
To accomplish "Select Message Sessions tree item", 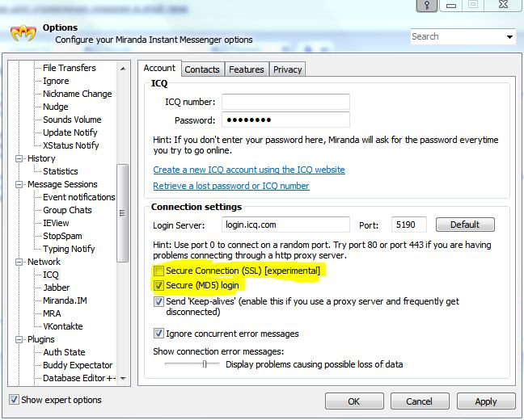I will (x=62, y=184).
